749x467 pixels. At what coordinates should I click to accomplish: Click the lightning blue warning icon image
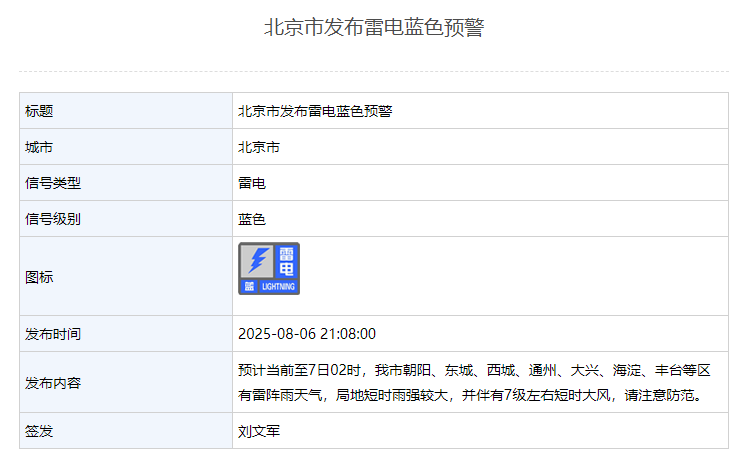tap(269, 268)
